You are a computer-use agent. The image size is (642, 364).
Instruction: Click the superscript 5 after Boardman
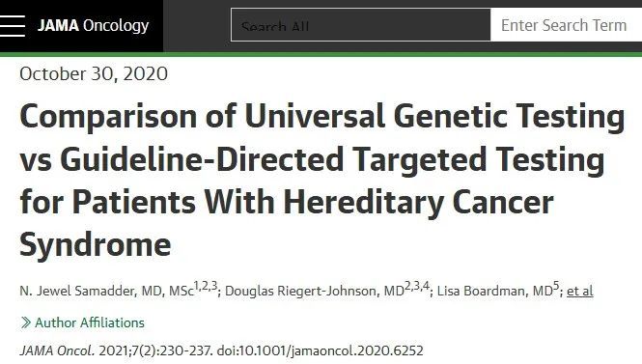pyautogui.click(x=556, y=286)
